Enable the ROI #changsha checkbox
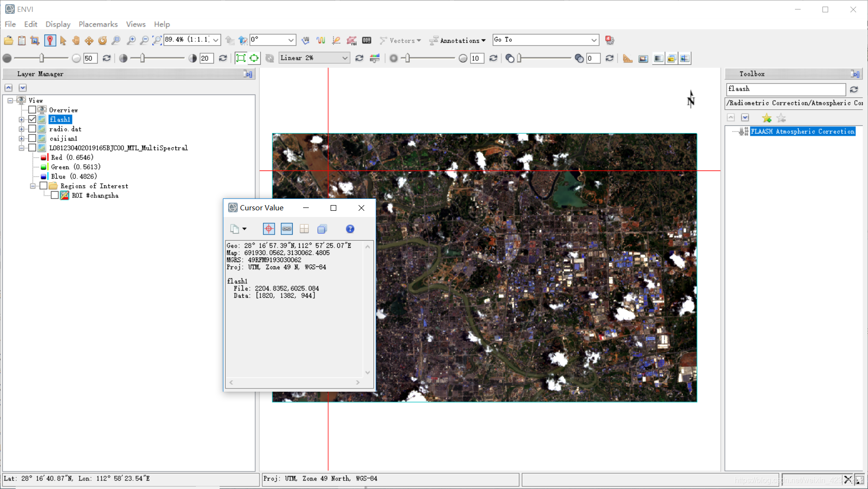868x489 pixels. point(55,195)
